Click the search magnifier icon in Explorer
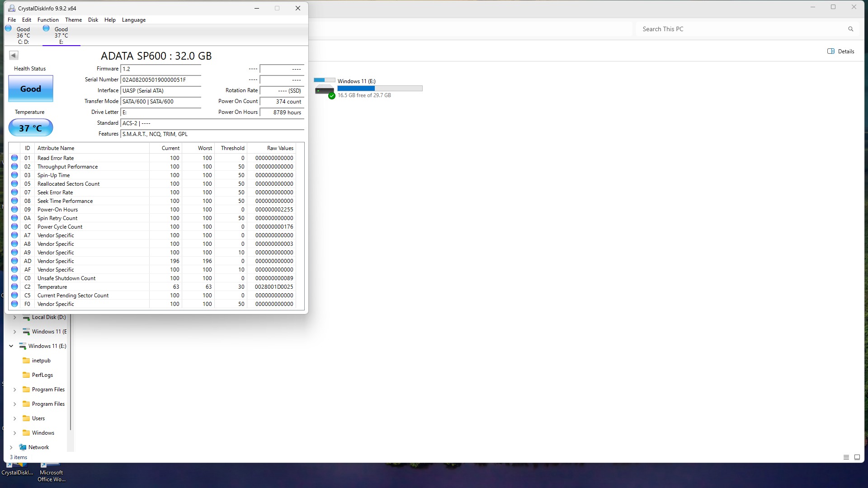This screenshot has width=868, height=488. 851,29
